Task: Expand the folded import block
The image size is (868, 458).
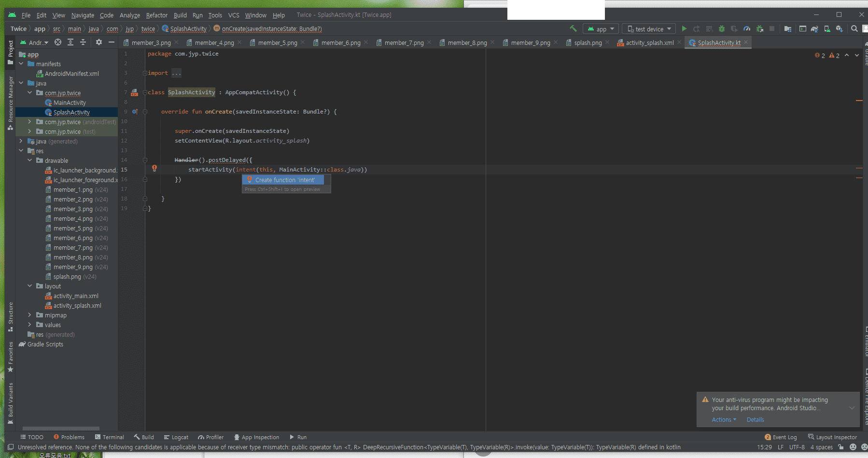Action: (x=145, y=73)
